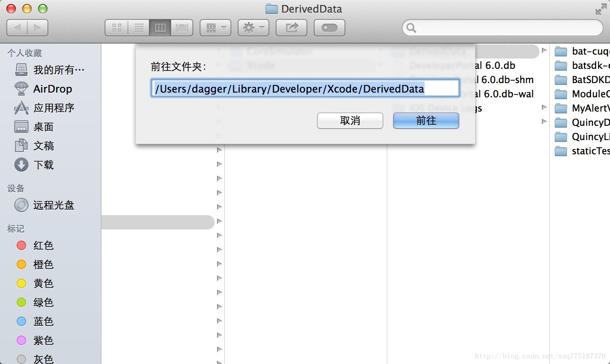Select the purple tag (紫色)
This screenshot has height=364, width=610.
pyautogui.click(x=35, y=341)
